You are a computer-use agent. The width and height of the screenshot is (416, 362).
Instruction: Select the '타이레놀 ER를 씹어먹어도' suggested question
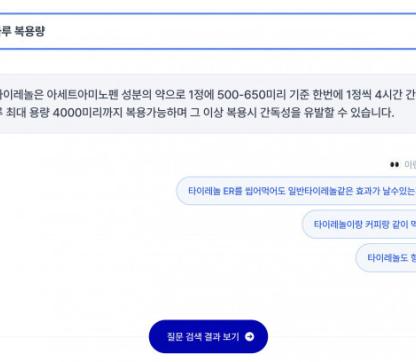[x=296, y=191]
